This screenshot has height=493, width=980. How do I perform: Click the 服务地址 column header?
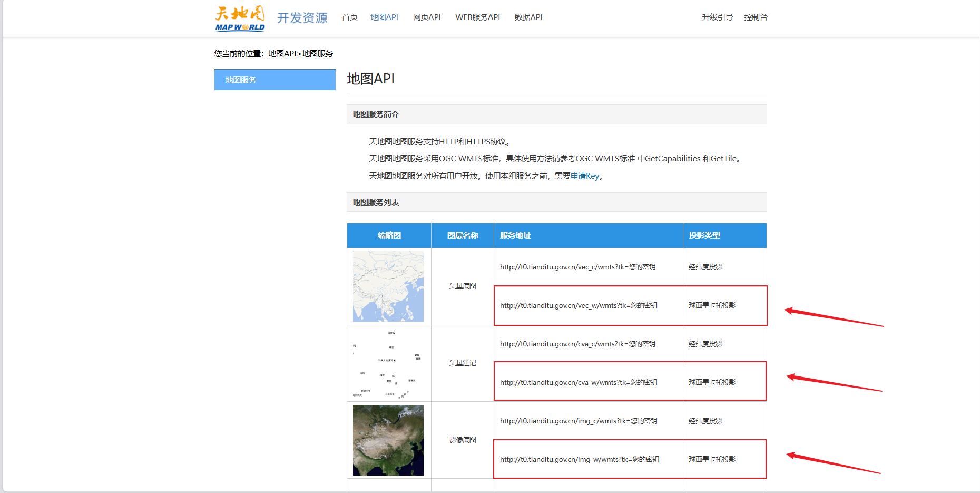coord(515,236)
